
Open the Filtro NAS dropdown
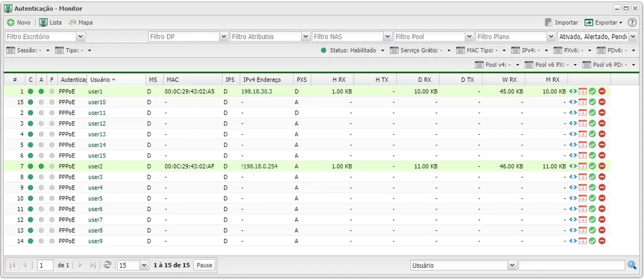[387, 36]
